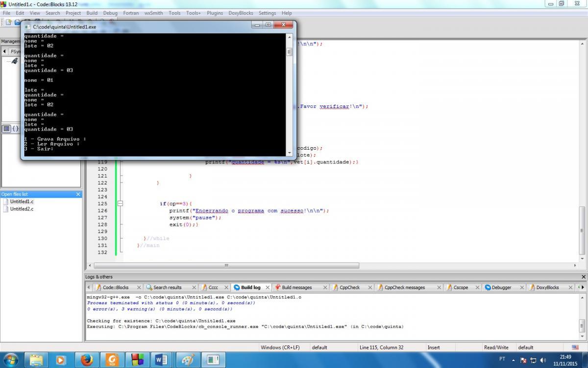
Task: Open the Windows Start menu orb
Action: [x=11, y=360]
